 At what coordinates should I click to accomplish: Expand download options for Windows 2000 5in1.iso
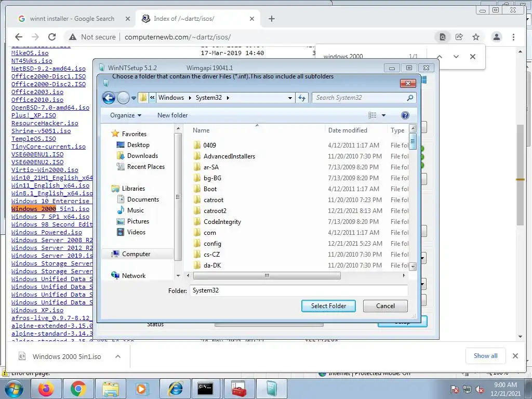pos(118,356)
